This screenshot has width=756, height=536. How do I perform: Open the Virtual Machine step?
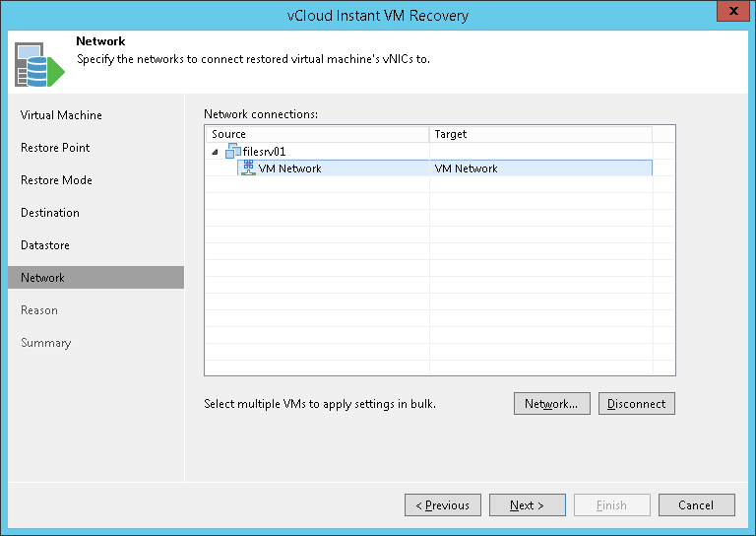coord(61,115)
